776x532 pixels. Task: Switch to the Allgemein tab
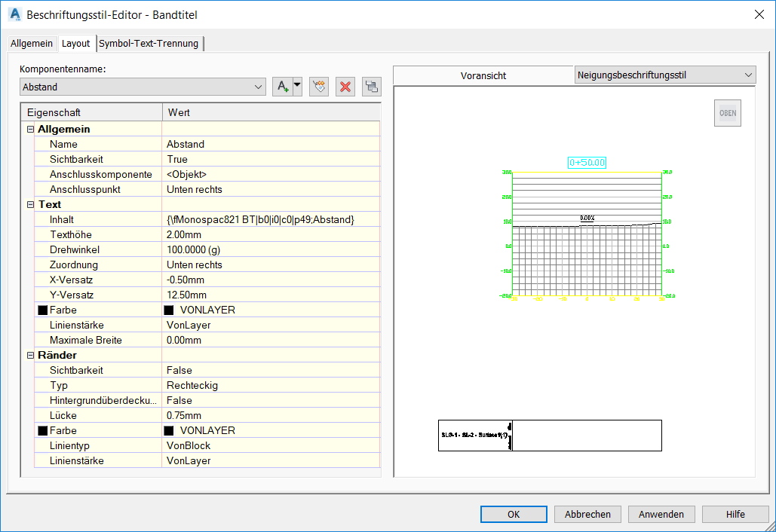click(31, 44)
